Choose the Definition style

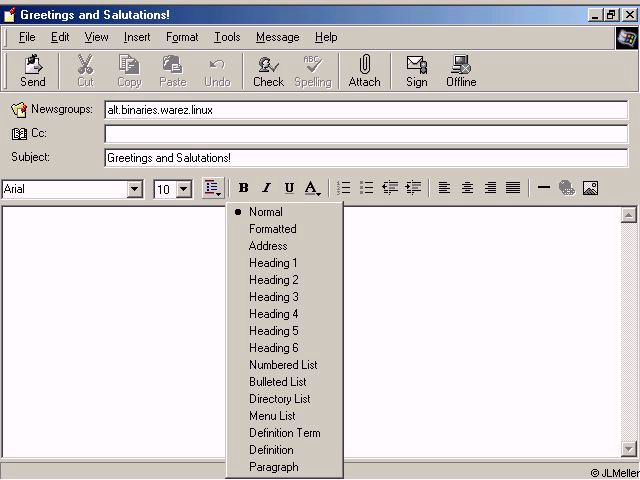point(284,450)
